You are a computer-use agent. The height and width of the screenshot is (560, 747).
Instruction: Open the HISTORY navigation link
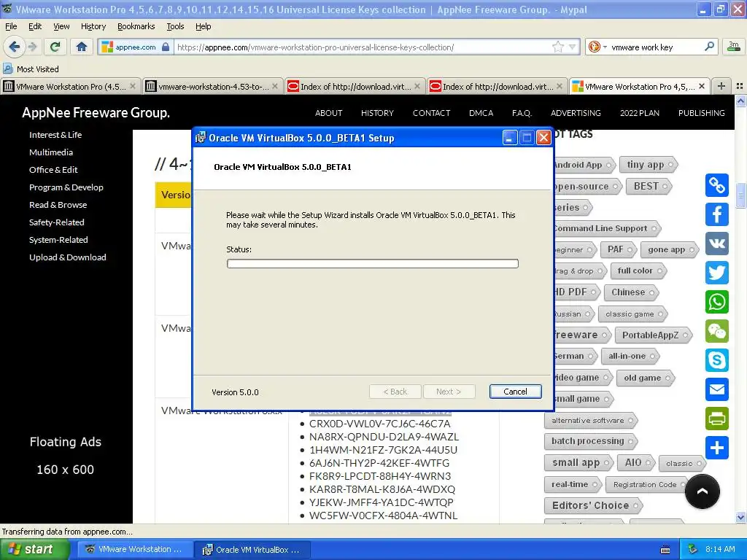pos(377,113)
